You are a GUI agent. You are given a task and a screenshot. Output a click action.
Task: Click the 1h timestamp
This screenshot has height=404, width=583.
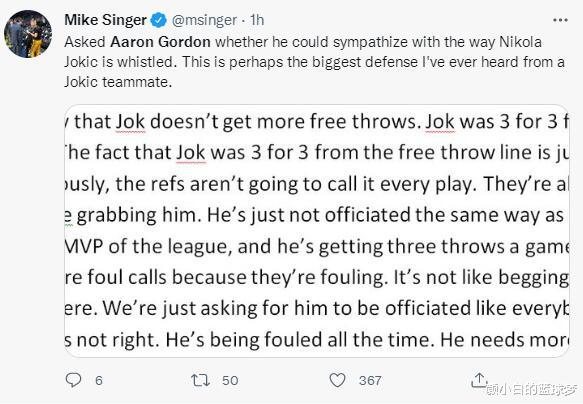tap(257, 20)
